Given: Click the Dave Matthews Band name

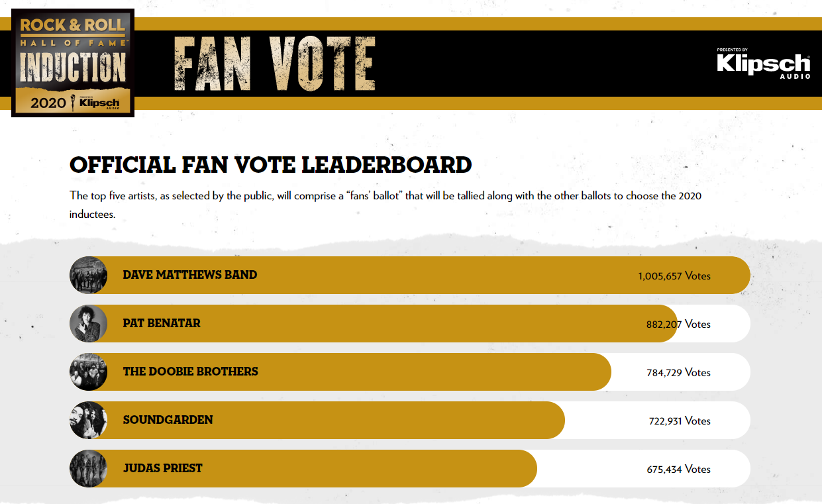Looking at the screenshot, I should tap(190, 275).
